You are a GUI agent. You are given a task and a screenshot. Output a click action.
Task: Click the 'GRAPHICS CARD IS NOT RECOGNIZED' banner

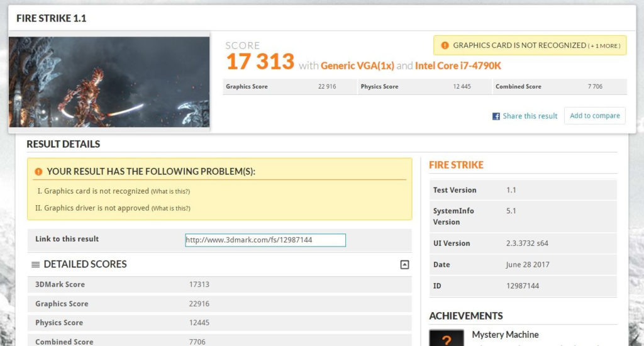coord(519,45)
